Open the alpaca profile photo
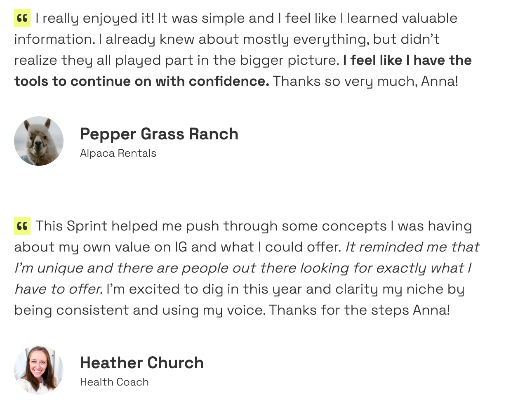Screen dimensions: 532x414 39,141
